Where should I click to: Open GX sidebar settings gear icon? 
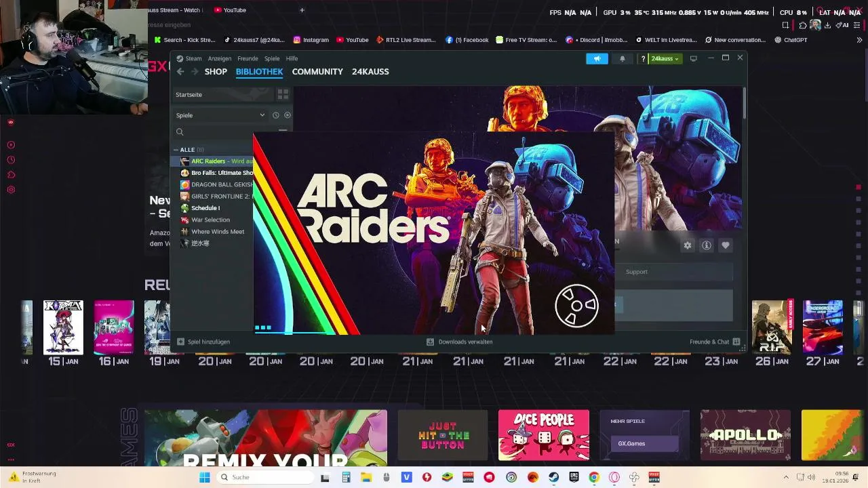pos(11,190)
